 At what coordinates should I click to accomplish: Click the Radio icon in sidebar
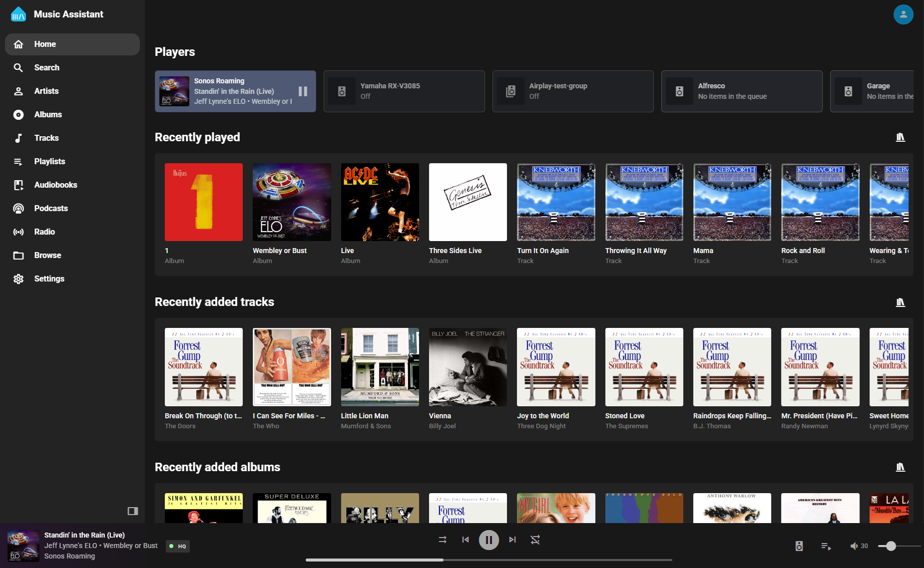18,232
